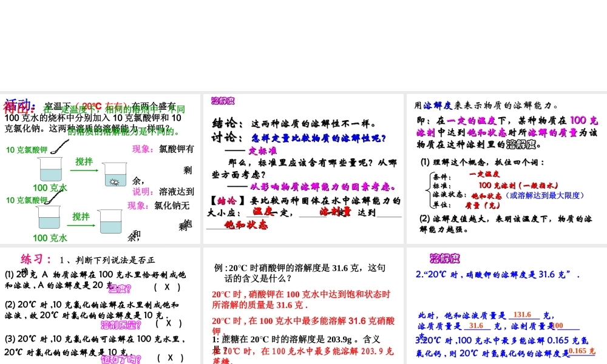Click the ( X ) mark for statement (1)

(x=168, y=288)
